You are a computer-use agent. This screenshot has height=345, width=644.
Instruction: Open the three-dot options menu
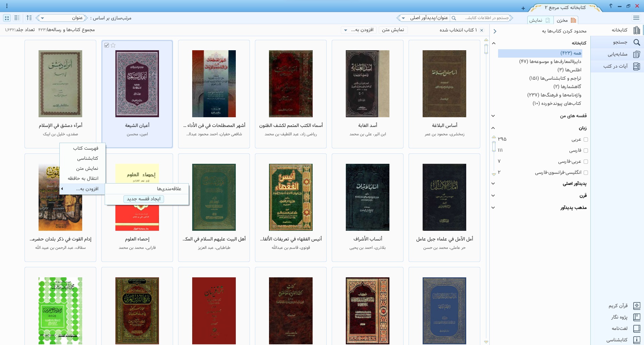point(7,6)
